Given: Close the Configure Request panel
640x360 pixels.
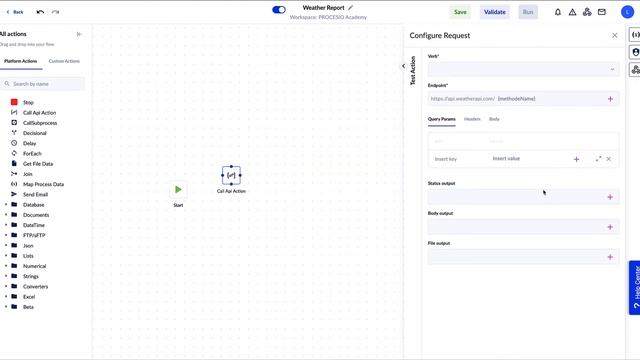Looking at the screenshot, I should (x=615, y=36).
